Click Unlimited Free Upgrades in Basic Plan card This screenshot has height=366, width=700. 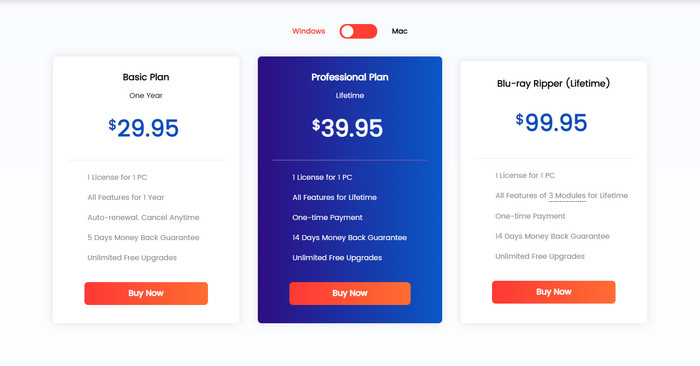click(x=132, y=258)
